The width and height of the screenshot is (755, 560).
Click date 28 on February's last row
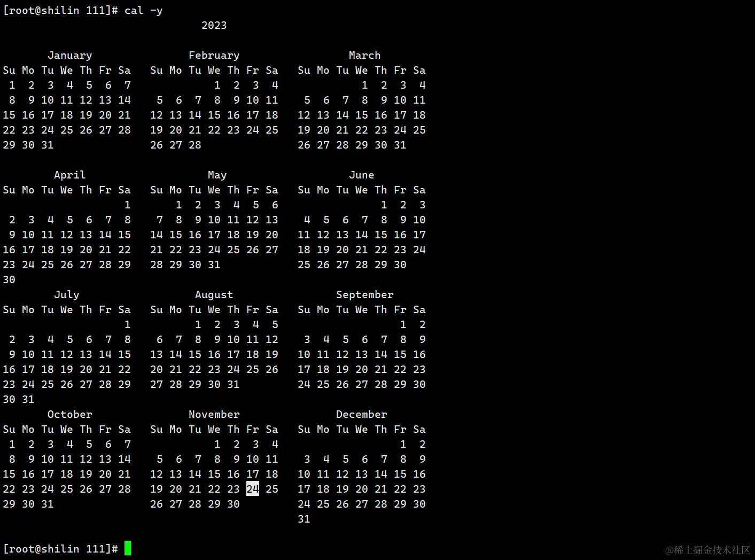point(195,145)
